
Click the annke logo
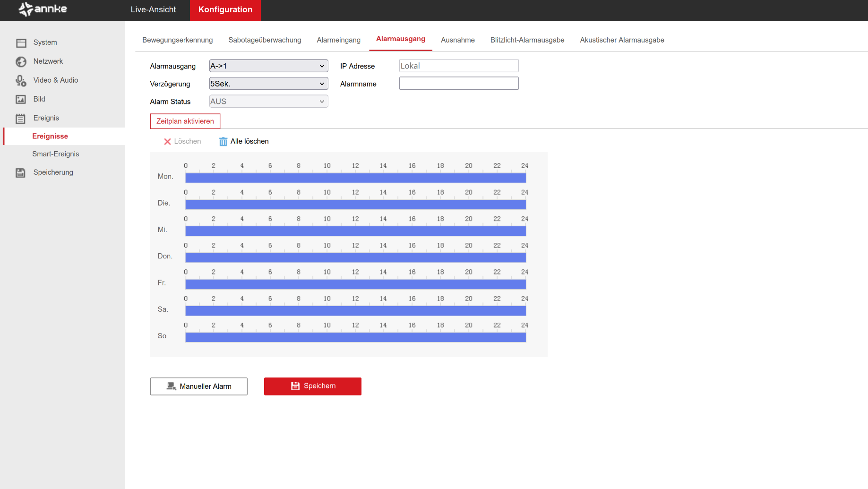click(43, 9)
